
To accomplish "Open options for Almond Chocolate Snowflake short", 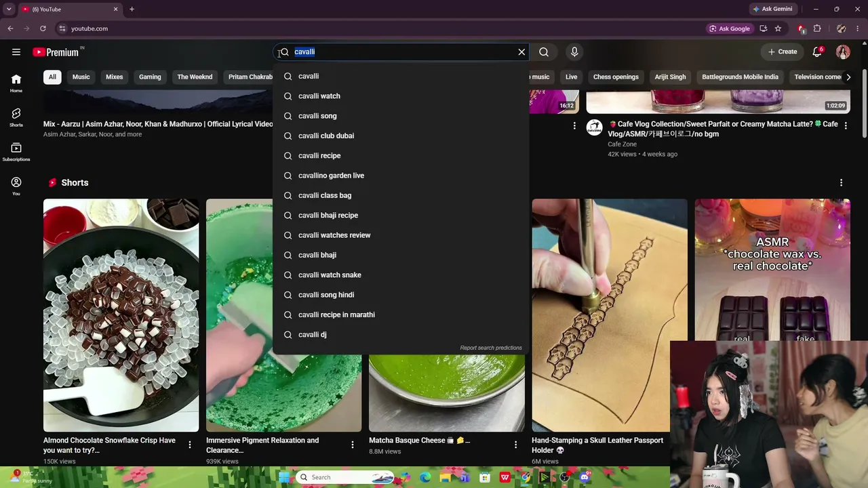I will tap(190, 445).
